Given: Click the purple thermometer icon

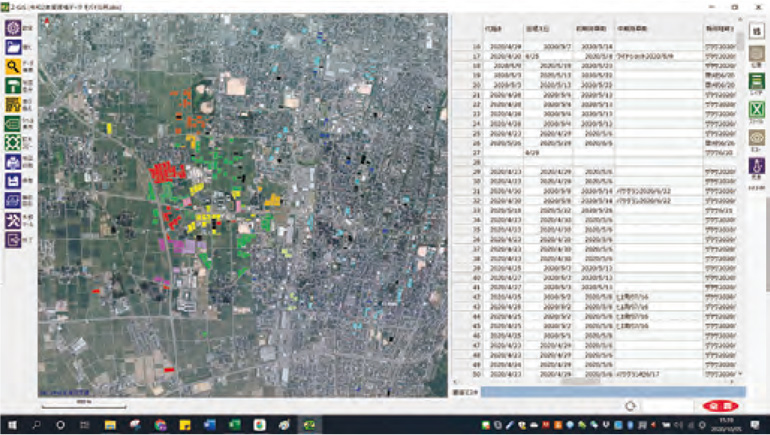Looking at the screenshot, I should 757,165.
